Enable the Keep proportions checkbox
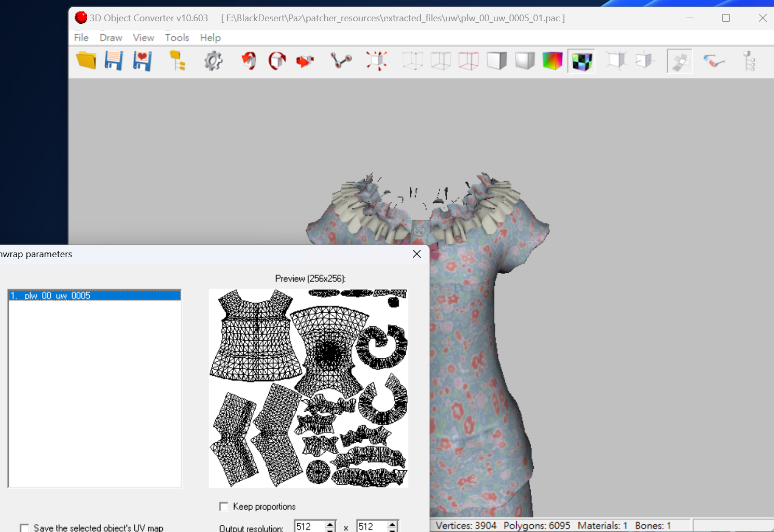Screen dimensions: 774x532 224,507
